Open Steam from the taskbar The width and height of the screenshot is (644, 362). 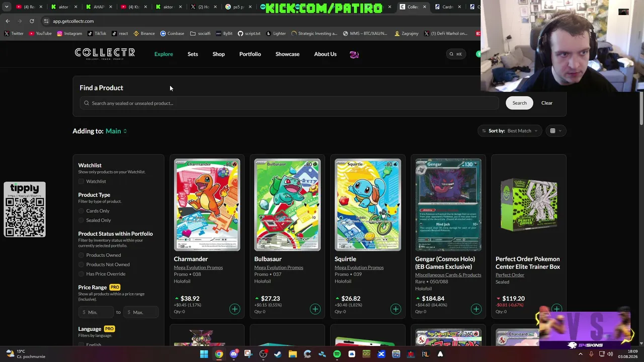point(278,354)
